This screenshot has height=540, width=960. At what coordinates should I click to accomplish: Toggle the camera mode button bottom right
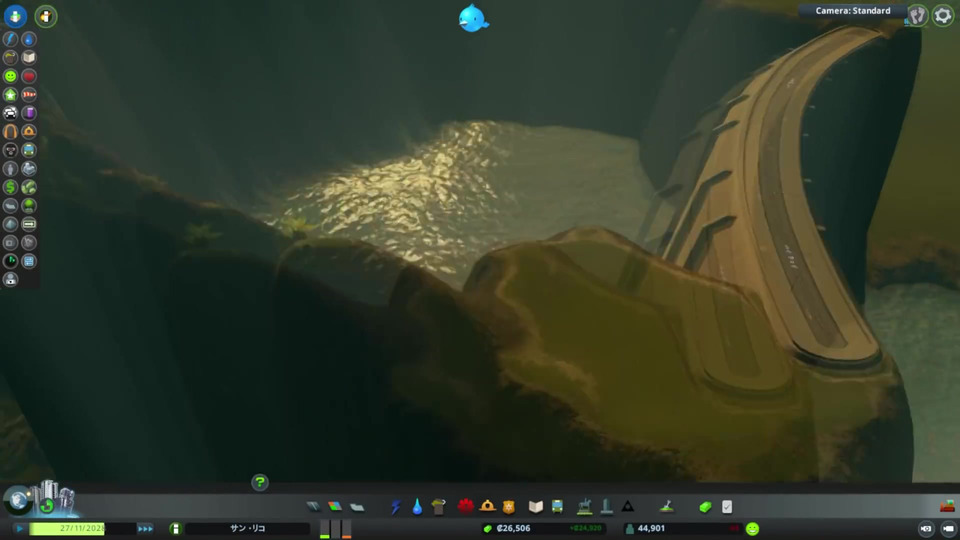(926, 528)
